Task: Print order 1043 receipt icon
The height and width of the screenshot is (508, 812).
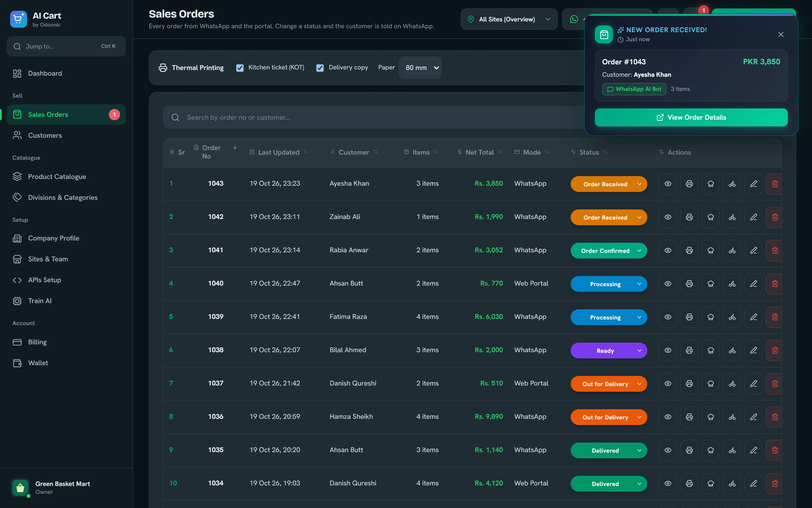Action: pyautogui.click(x=689, y=184)
